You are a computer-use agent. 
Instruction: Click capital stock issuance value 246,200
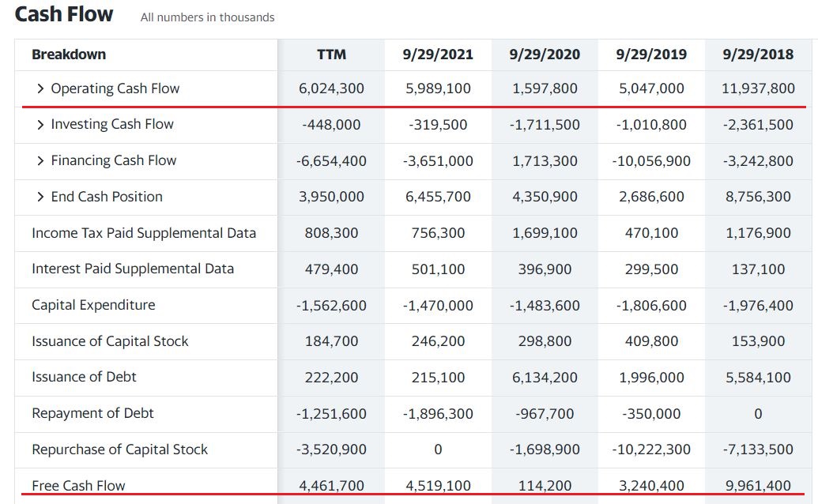pos(438,341)
